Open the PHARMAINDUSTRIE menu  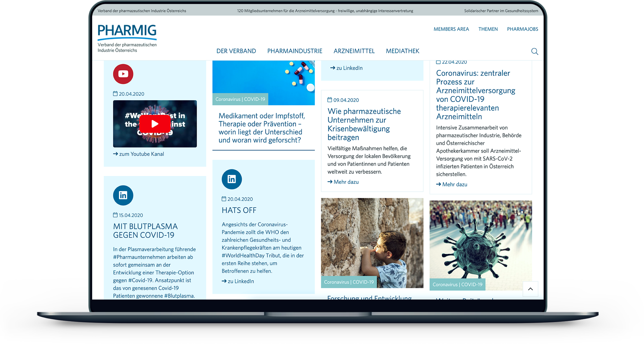[295, 51]
